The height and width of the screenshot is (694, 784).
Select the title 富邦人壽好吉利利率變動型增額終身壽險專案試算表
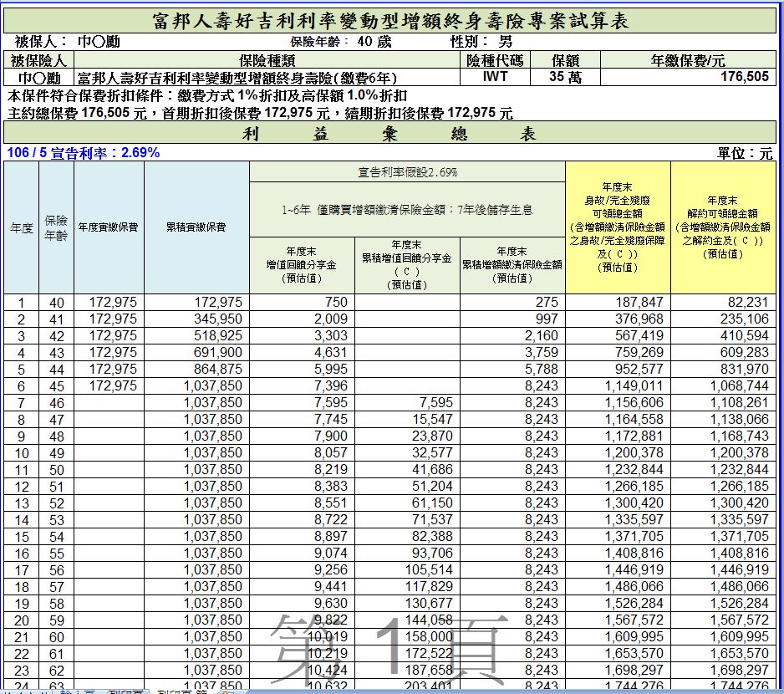click(390, 21)
